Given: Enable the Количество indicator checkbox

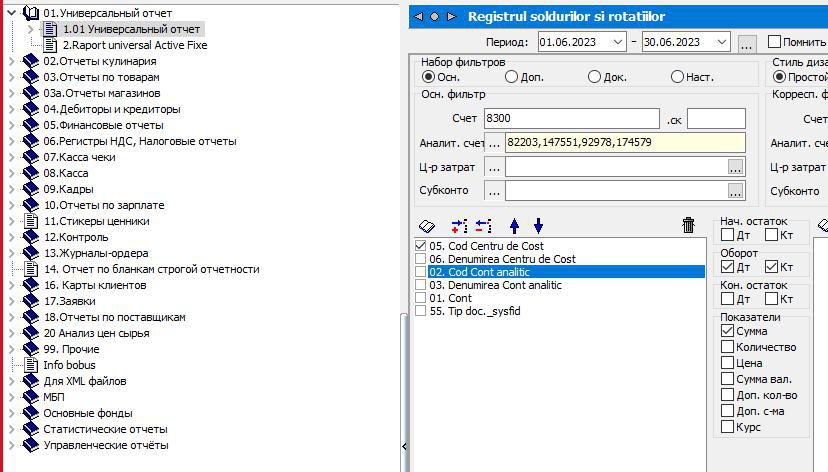Looking at the screenshot, I should tap(727, 347).
